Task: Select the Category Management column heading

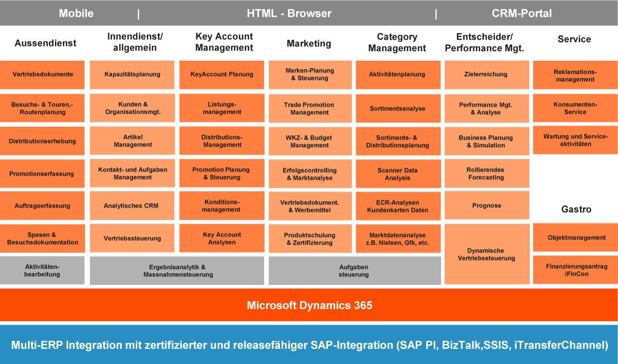Action: coord(397,43)
